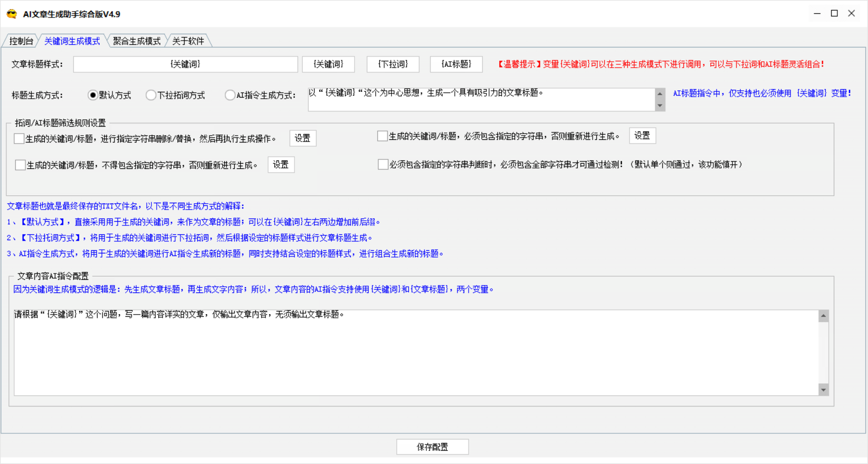Close the AI文章生成助手 window

(852, 14)
